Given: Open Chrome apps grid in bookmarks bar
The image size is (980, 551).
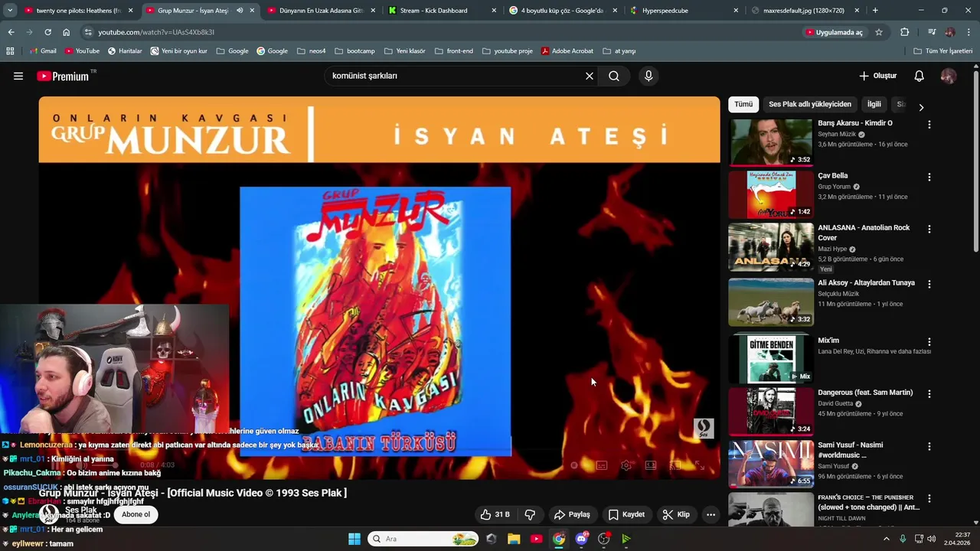Looking at the screenshot, I should tap(10, 51).
